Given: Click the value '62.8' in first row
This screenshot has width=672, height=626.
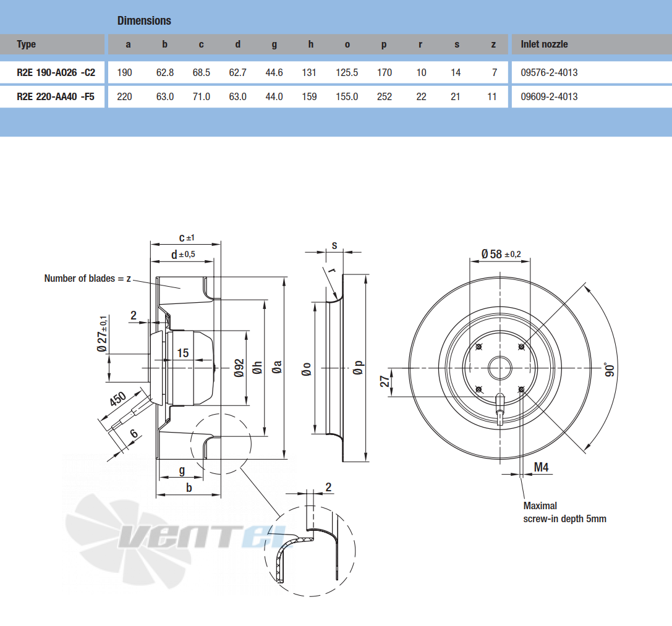Looking at the screenshot, I should tap(165, 72).
